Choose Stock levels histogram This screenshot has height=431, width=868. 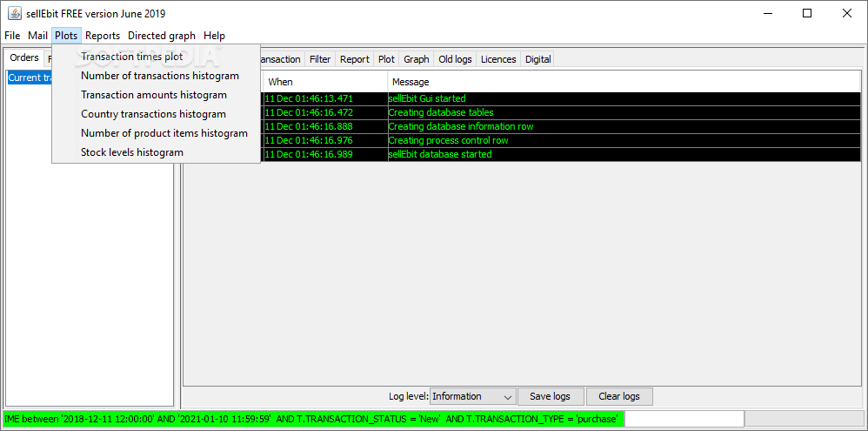(x=156, y=152)
